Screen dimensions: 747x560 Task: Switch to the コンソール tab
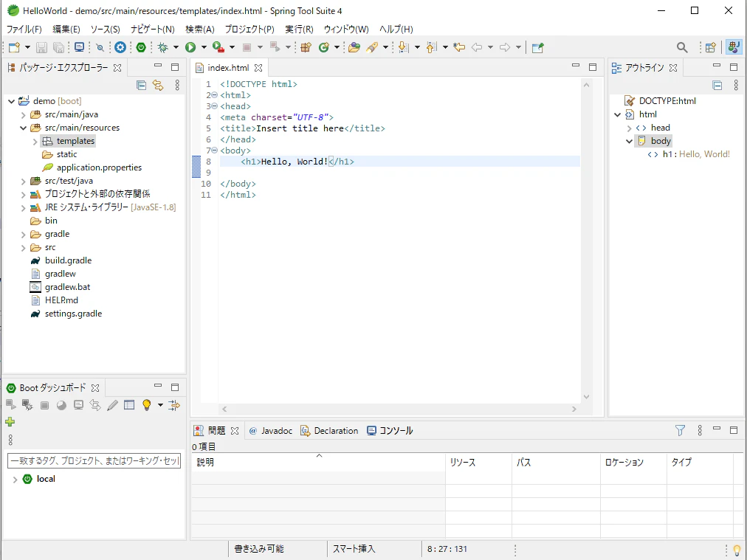coord(390,430)
